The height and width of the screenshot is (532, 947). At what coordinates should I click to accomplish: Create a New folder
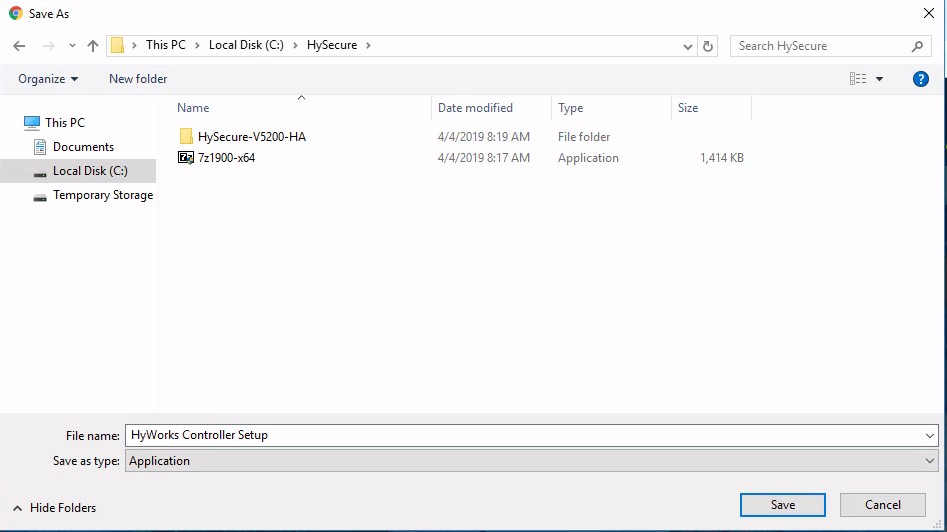138,79
